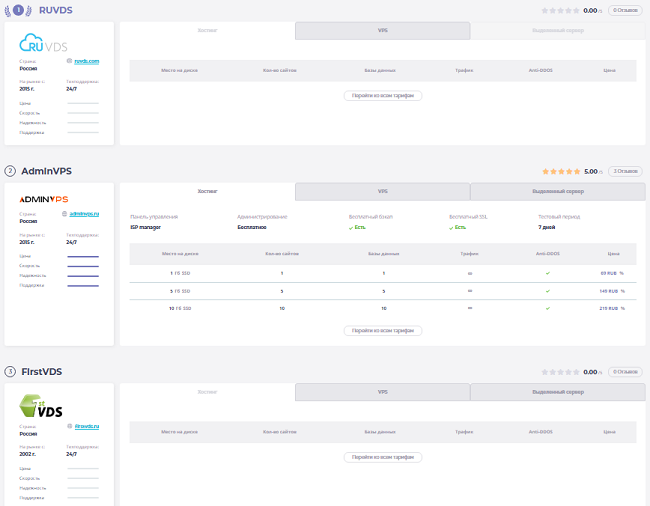Image resolution: width=650 pixels, height=506 pixels.
Task: Click the green check under Бесплатный бэкап
Action: [351, 228]
